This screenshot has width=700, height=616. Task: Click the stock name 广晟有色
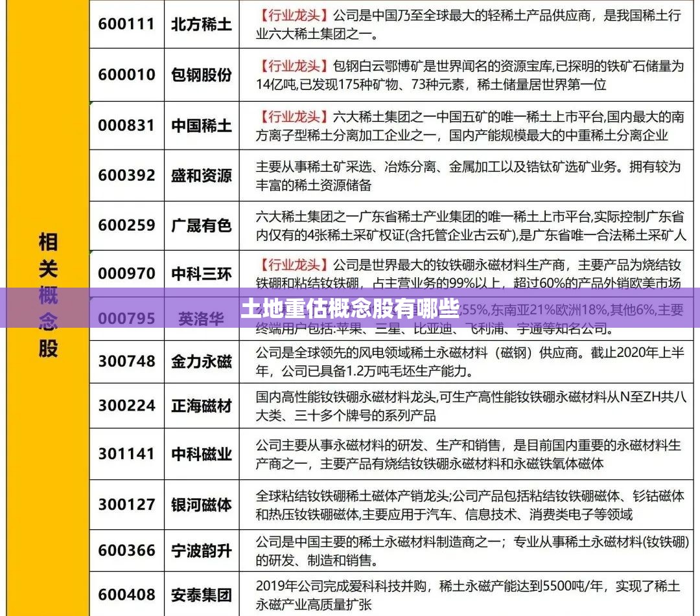[202, 225]
